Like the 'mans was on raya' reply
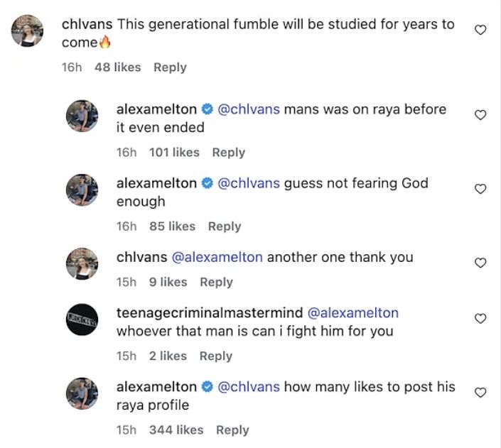 point(480,115)
